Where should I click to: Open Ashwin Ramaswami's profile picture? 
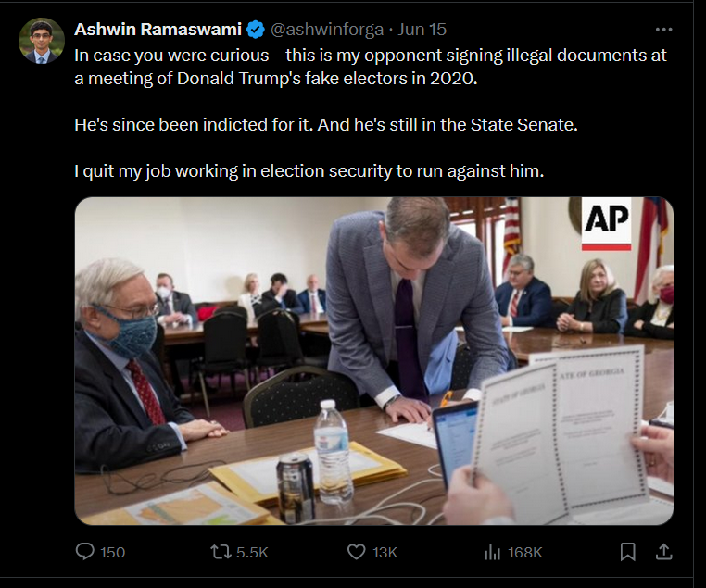42,41
